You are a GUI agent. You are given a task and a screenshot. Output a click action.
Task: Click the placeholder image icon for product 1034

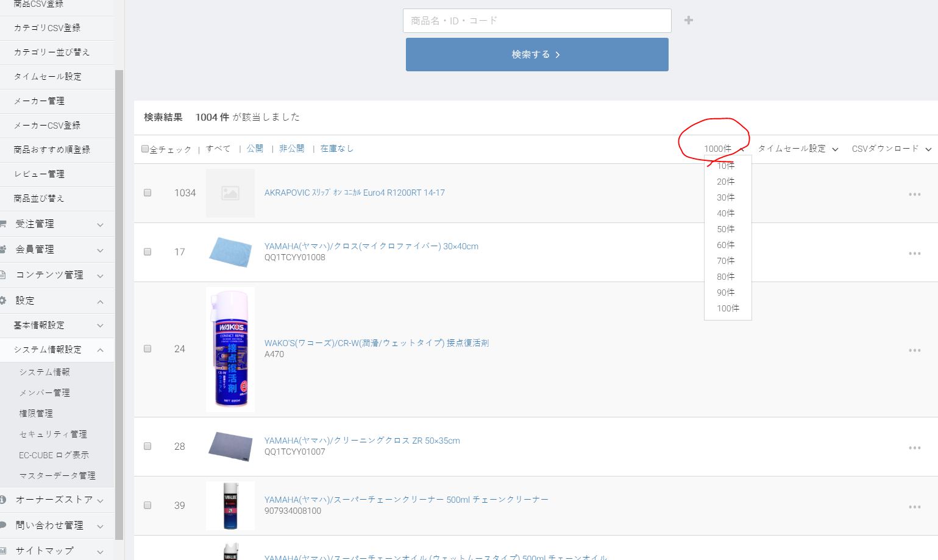[x=230, y=193]
